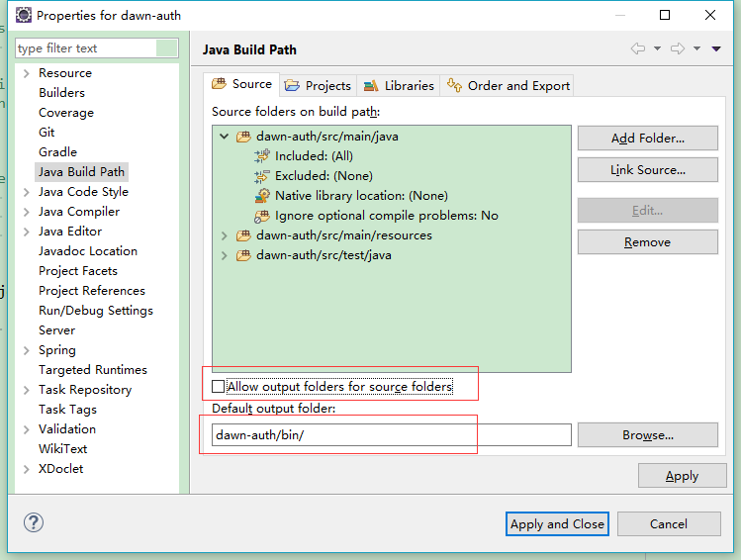The image size is (741, 560).
Task: Switch to the Libraries tab
Action: (399, 85)
